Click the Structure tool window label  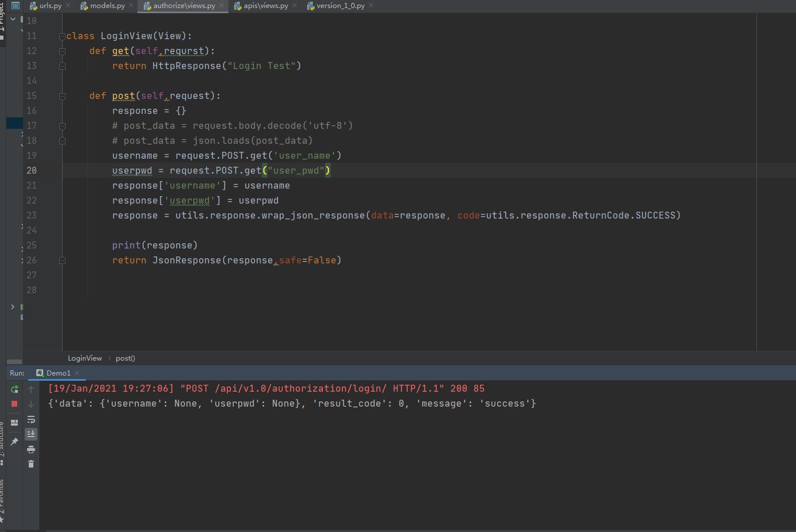[2, 440]
